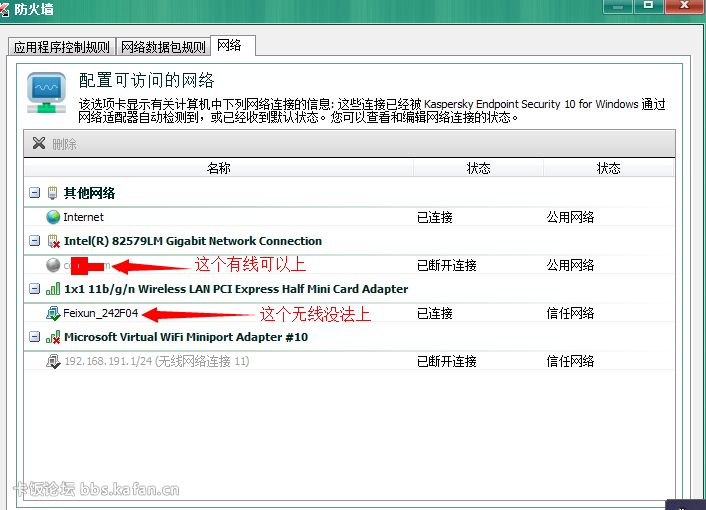Click Intel Gigabit adapter disconnected icon
Viewport: 706px width, 510px height.
(54, 241)
